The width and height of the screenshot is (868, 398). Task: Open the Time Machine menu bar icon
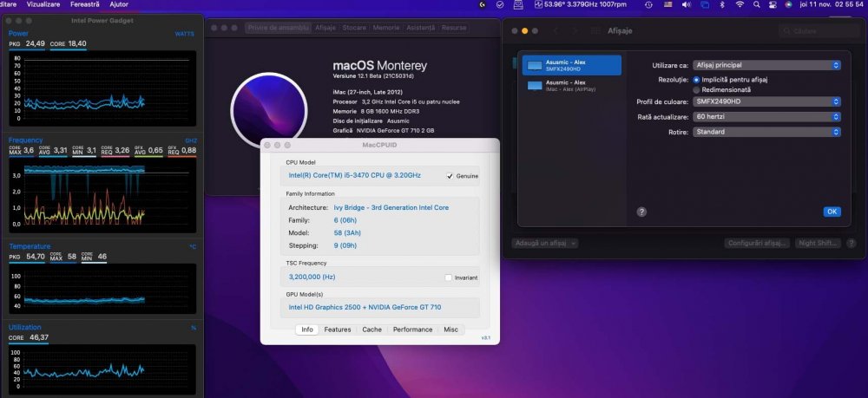pyautogui.click(x=648, y=4)
